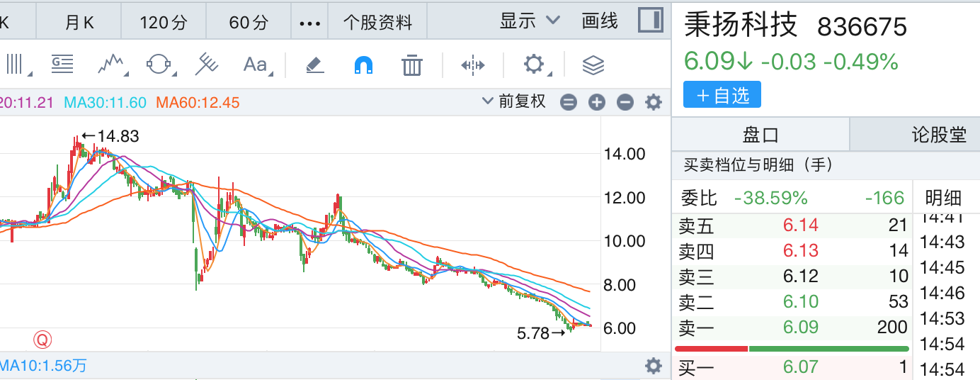Image resolution: width=980 pixels, height=380 pixels.
Task: Open the 前复权 adjustment dropdown
Action: click(515, 101)
